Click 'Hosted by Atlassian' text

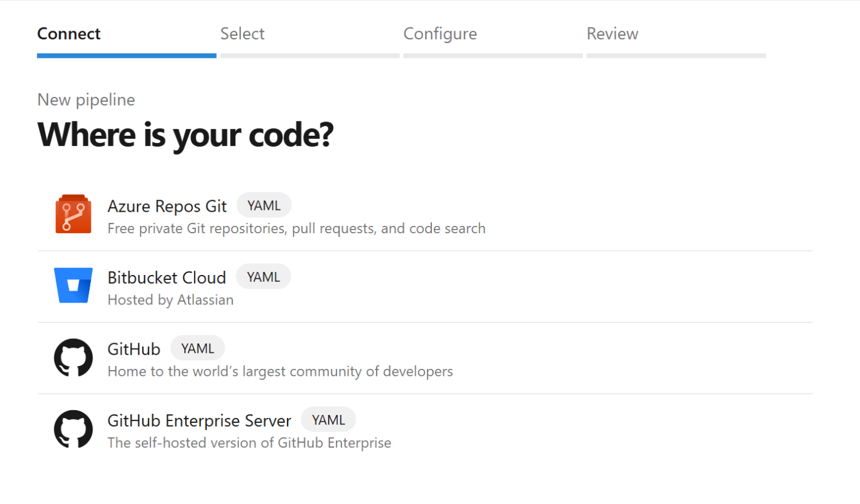171,300
